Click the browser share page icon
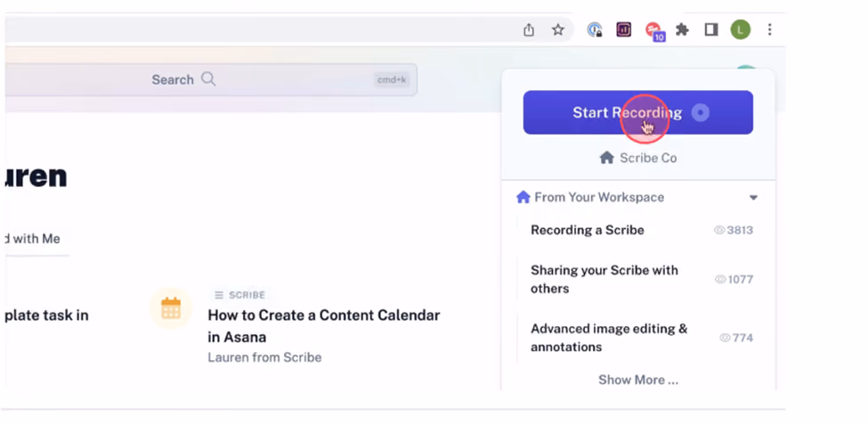This screenshot has width=868, height=425. [x=529, y=30]
